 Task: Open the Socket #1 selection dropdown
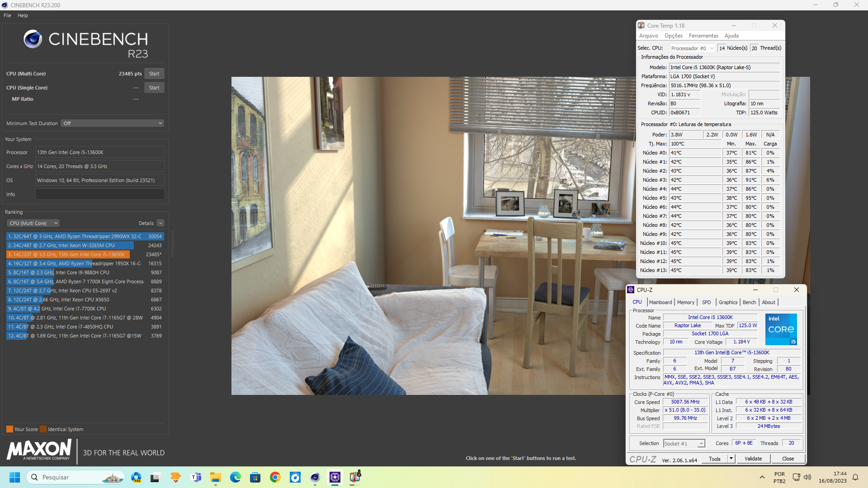coord(684,444)
